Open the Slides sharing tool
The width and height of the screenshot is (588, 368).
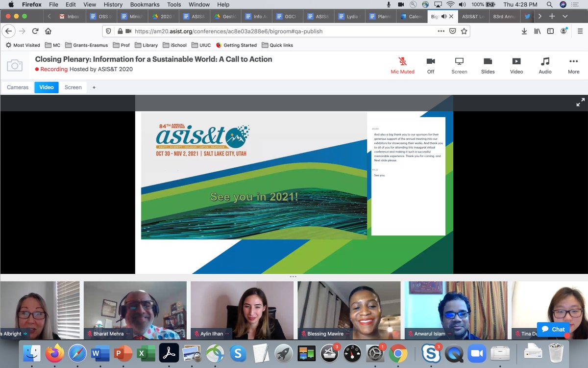click(488, 65)
